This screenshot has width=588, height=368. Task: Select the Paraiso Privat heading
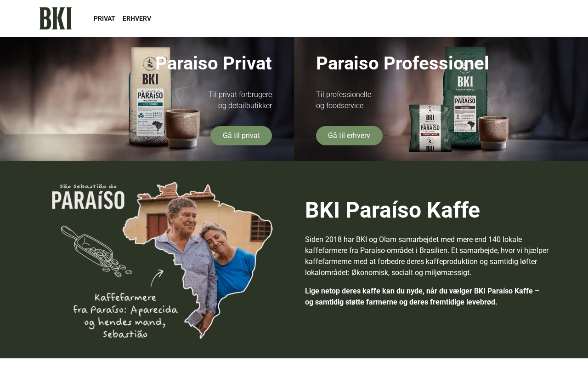214,63
